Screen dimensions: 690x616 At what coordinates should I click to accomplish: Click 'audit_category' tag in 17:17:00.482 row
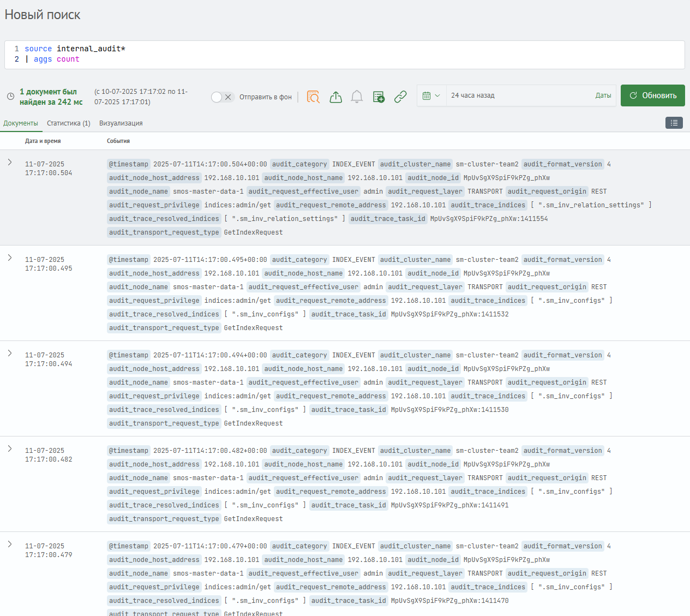(x=299, y=451)
